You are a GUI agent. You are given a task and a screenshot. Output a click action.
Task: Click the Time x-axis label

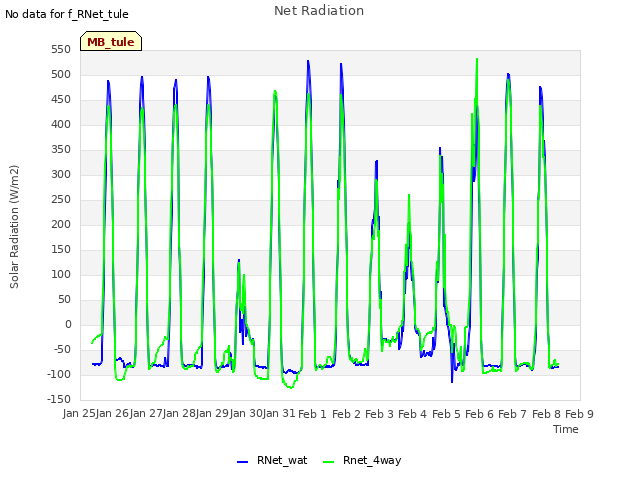pyautogui.click(x=566, y=429)
